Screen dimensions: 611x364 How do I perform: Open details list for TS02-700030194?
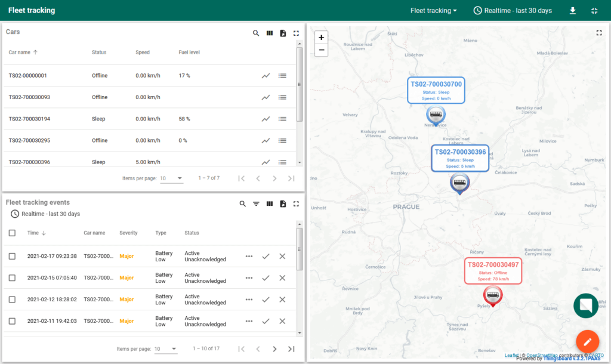(282, 119)
